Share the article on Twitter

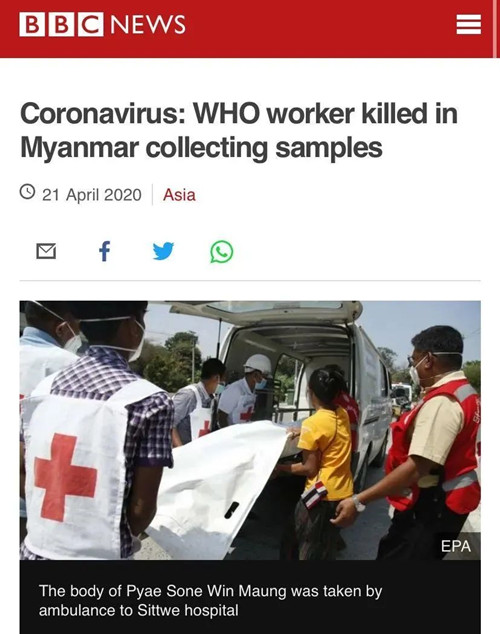click(x=163, y=251)
